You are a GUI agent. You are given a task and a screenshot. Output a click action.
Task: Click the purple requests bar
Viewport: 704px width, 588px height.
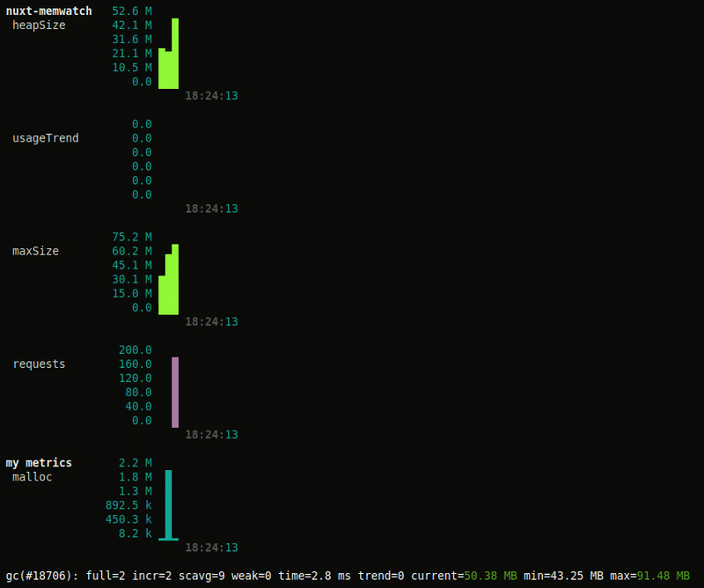pyautogui.click(x=175, y=393)
